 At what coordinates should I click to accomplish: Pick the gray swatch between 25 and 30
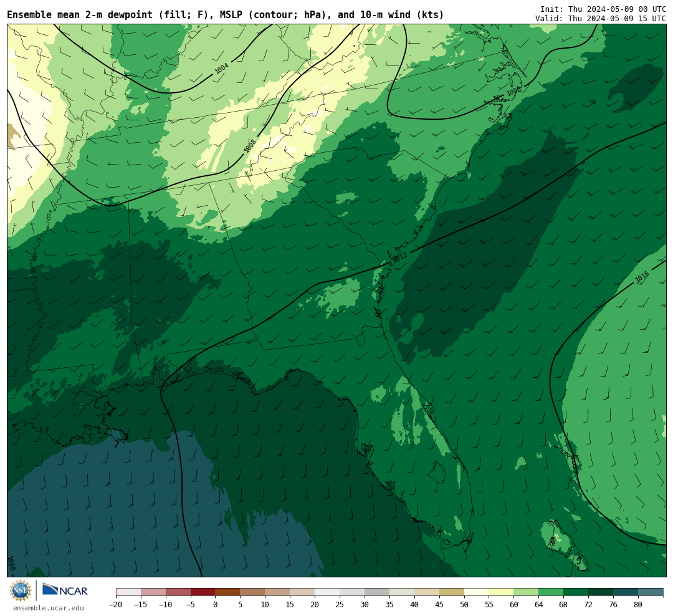pos(352,592)
